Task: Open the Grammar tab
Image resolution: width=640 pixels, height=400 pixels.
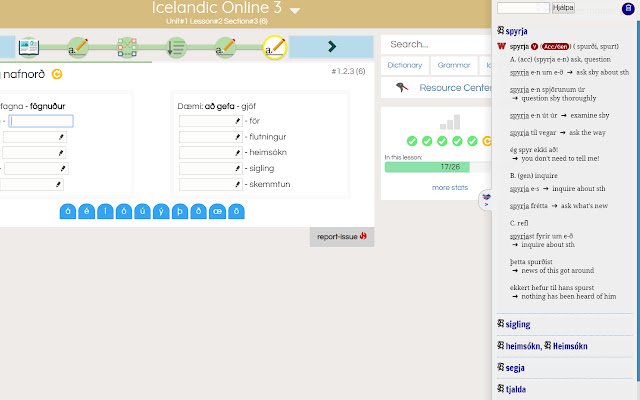Action: click(454, 65)
